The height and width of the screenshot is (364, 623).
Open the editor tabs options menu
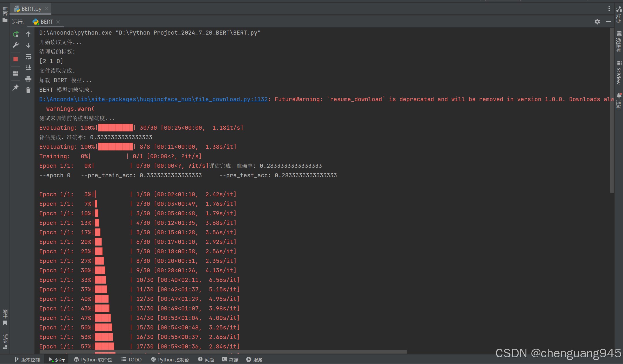click(609, 9)
